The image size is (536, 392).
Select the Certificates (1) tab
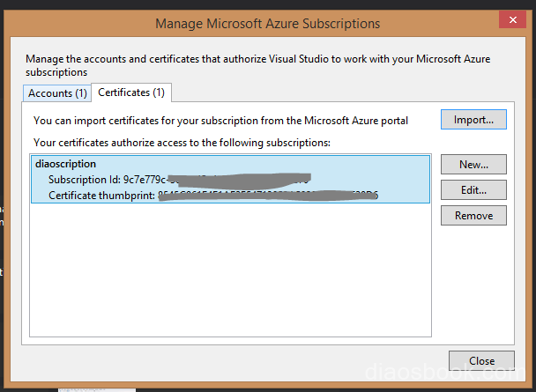[x=131, y=92]
